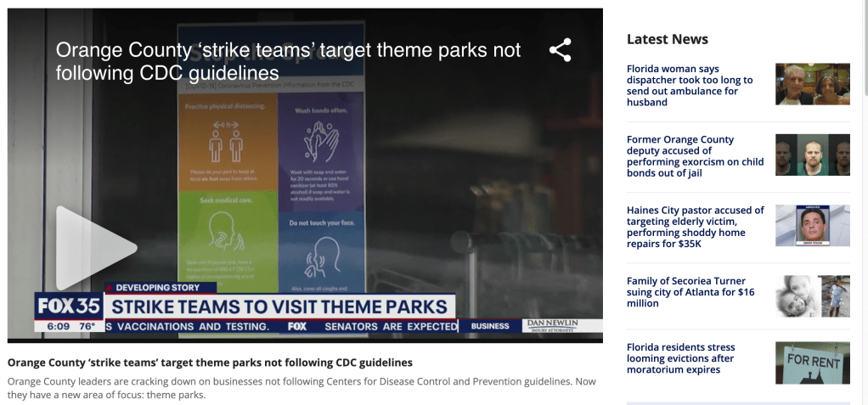Click the Haines City pastor mugshot thumbnail
868x405 pixels.
pos(812,226)
